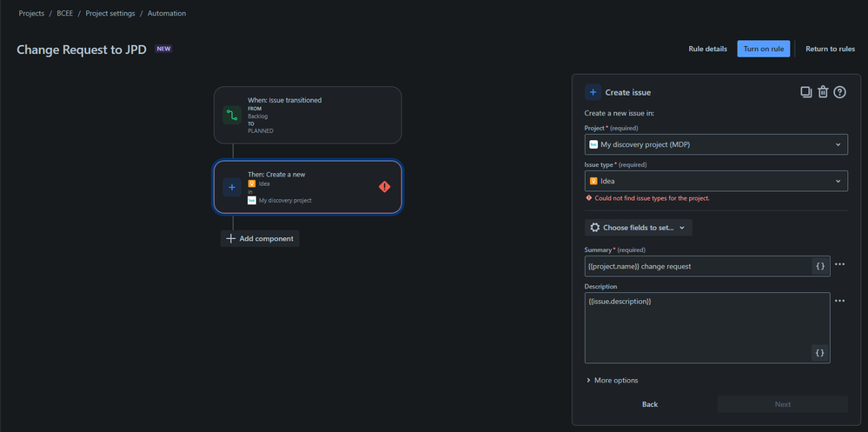The image size is (868, 432).
Task: Click into the Description text area
Action: click(x=707, y=328)
